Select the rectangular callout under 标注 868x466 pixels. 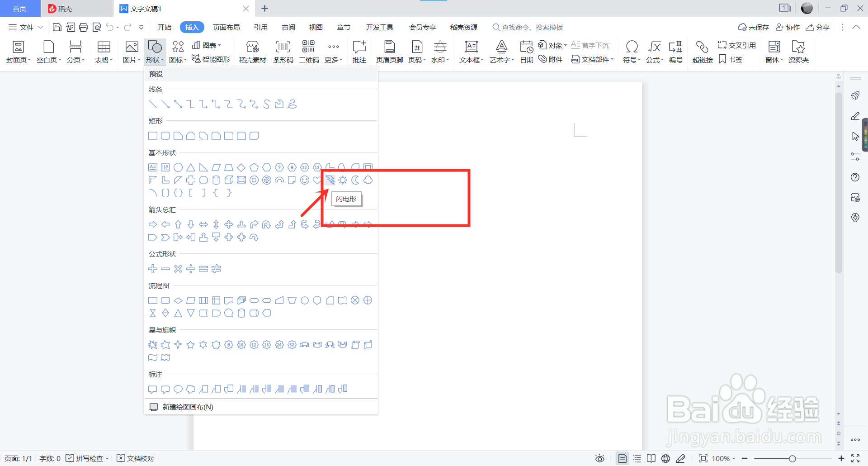coord(153,389)
